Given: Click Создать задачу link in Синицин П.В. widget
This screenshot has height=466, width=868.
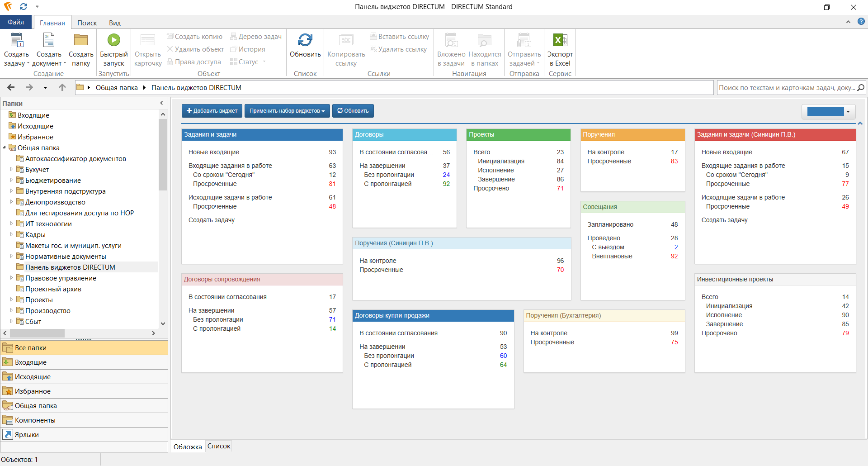Looking at the screenshot, I should point(725,220).
